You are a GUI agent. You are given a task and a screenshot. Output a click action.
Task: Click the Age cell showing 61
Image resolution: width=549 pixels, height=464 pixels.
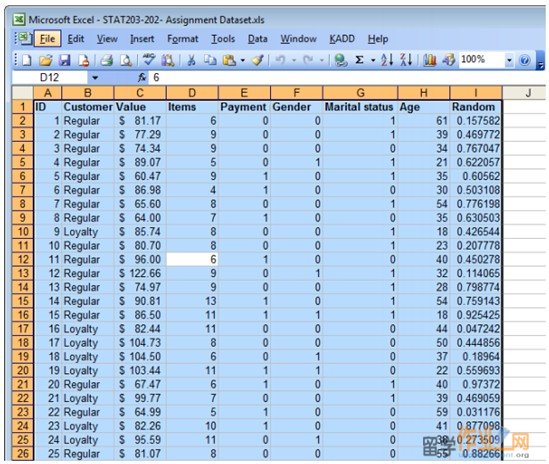click(424, 121)
